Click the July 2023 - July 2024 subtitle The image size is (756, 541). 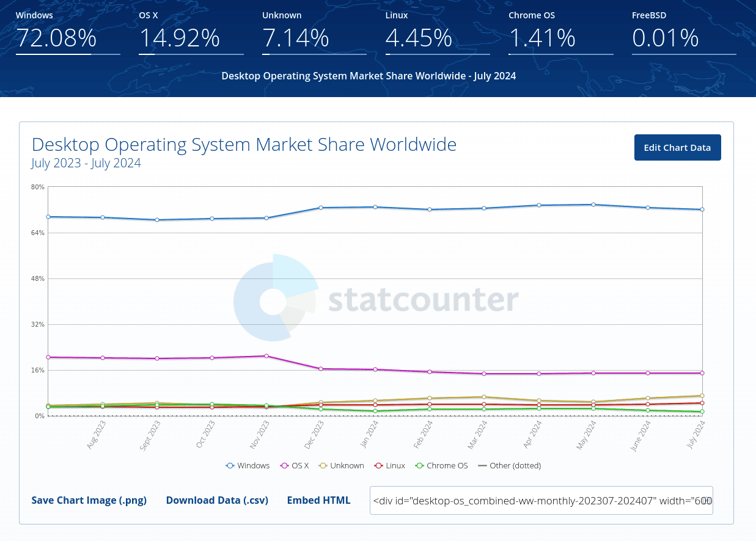86,163
